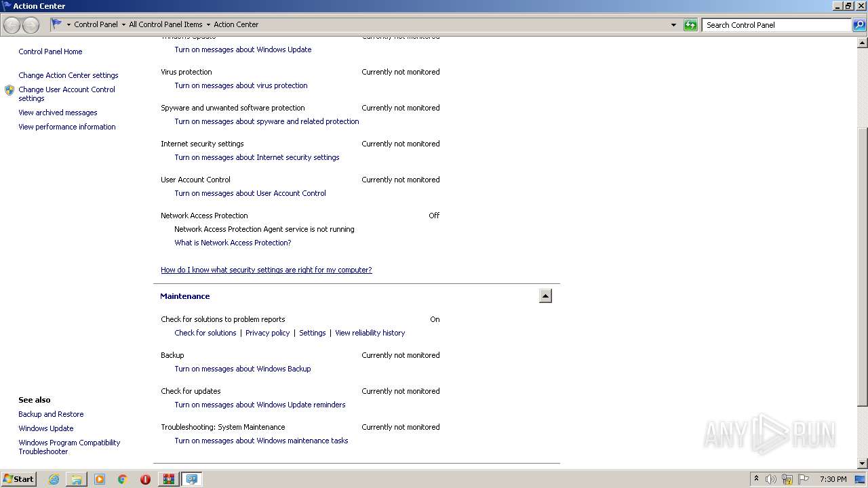868x488 pixels.
Task: Turn on messages about Windows Update
Action: point(243,49)
